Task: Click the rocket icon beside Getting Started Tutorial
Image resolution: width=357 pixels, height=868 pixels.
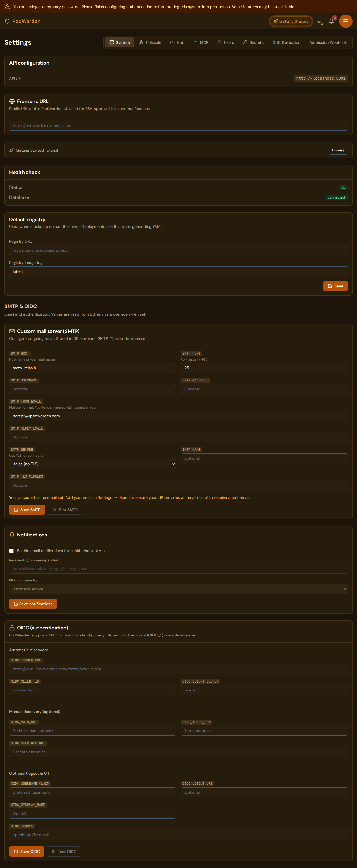Action: pos(11,150)
